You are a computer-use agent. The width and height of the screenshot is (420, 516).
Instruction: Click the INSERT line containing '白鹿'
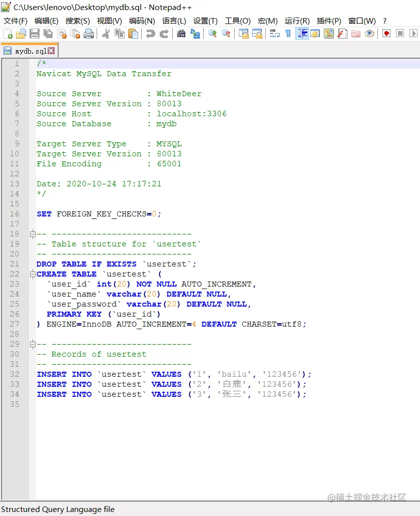click(171, 384)
